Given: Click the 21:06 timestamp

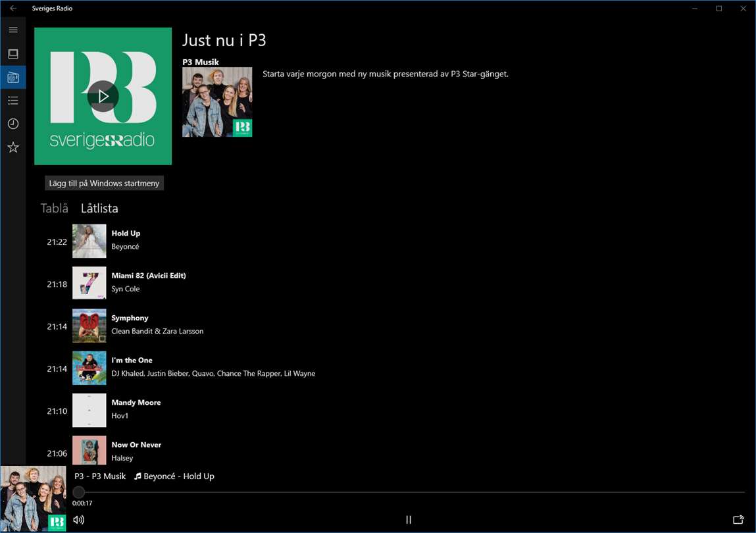Looking at the screenshot, I should point(57,453).
